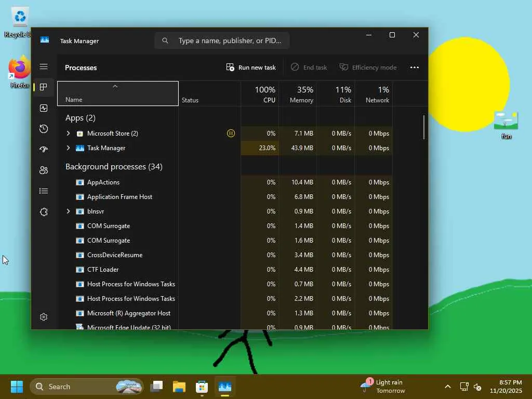Click the 23.0% CPU cell for Task Manager
532x399 pixels.
pyautogui.click(x=260, y=148)
